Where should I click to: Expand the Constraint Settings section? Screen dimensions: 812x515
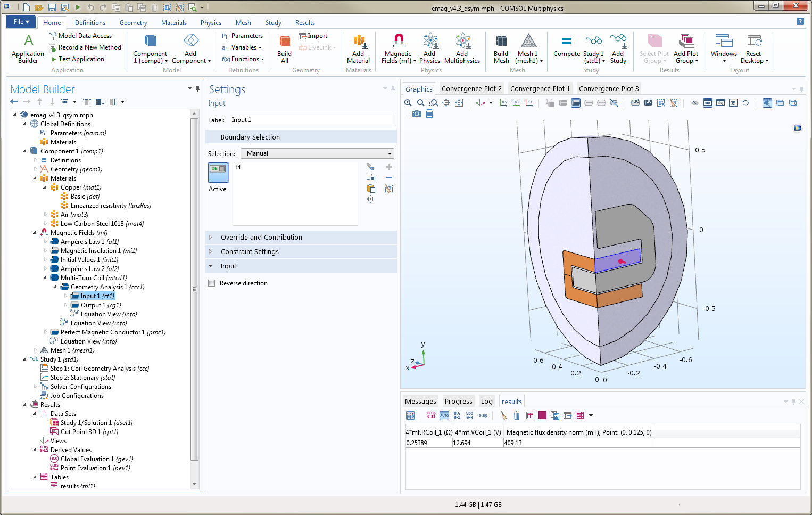pos(250,252)
